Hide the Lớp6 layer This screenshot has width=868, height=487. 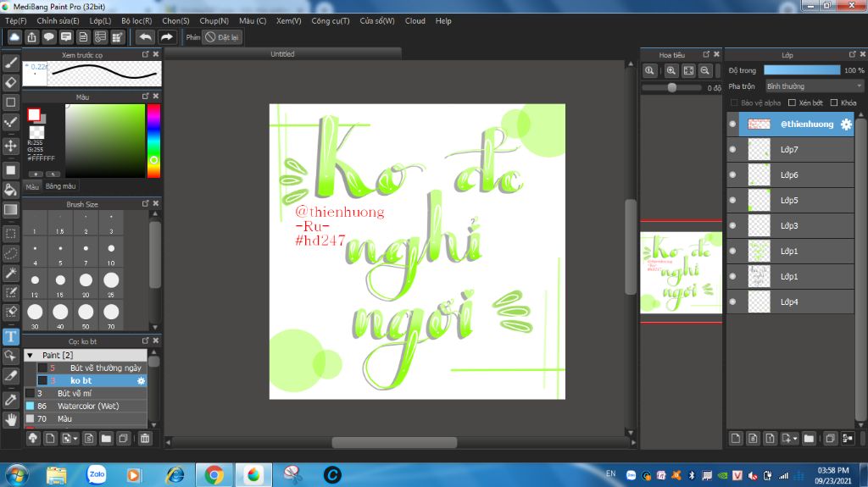click(x=732, y=174)
